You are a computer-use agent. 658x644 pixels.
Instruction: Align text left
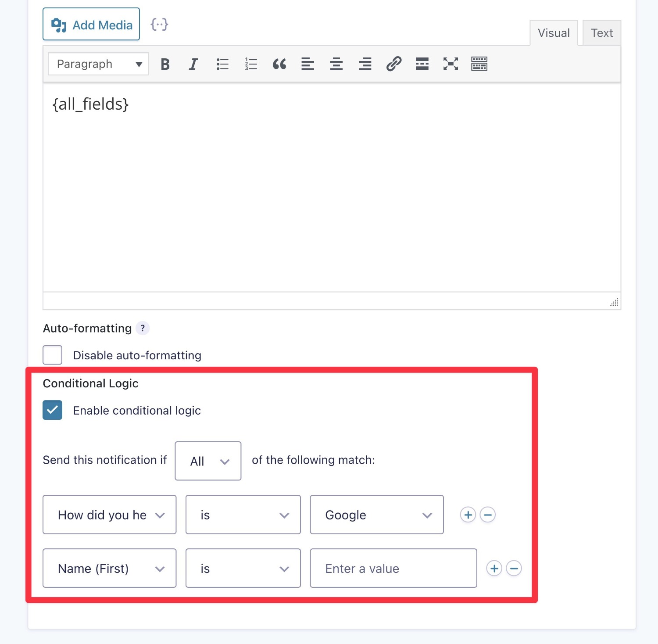(x=308, y=64)
